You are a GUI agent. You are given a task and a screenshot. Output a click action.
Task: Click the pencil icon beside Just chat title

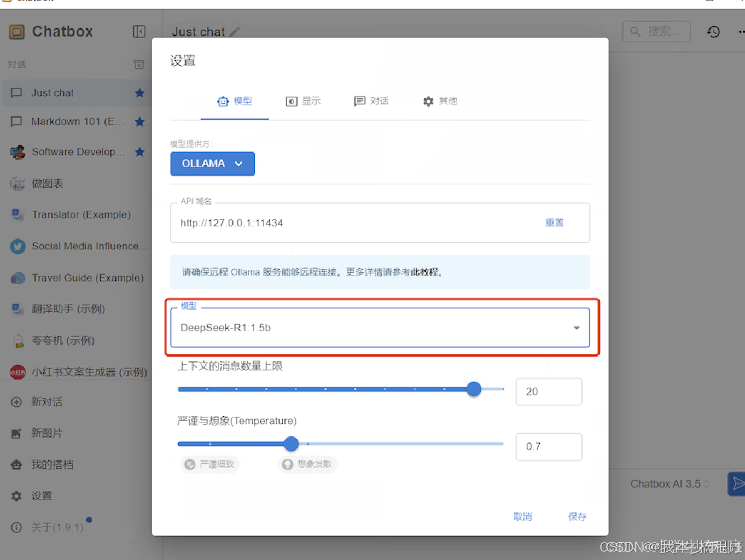click(235, 32)
